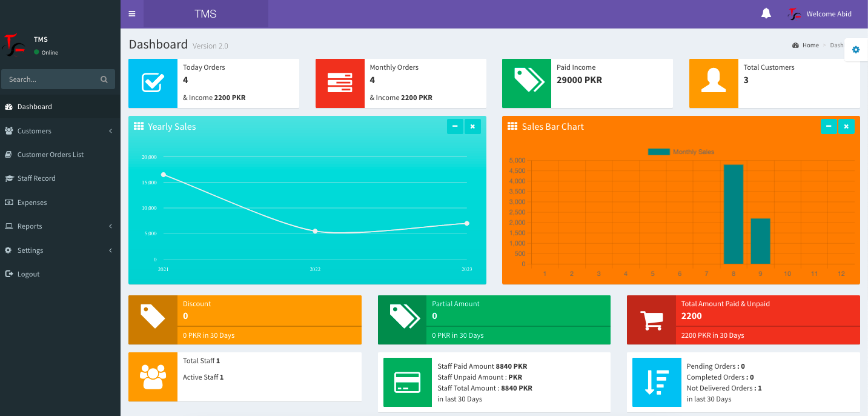Select Logout in the sidebar
This screenshot has height=416, width=868.
60,274
